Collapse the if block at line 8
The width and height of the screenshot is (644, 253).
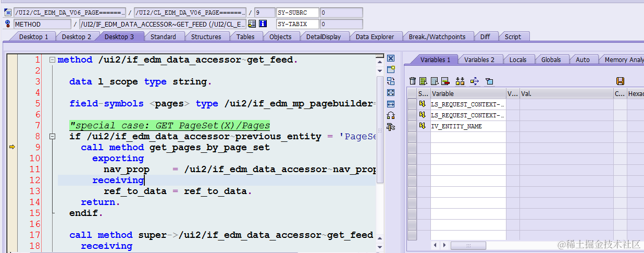tap(52, 137)
